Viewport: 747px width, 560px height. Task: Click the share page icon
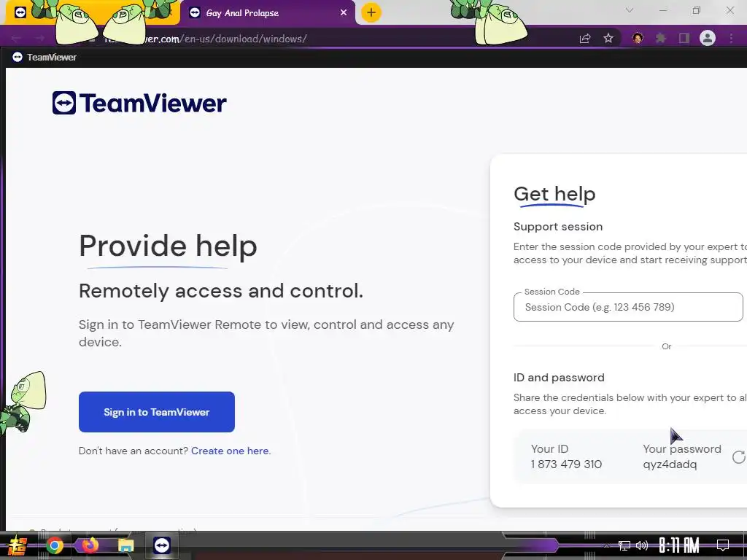click(585, 39)
